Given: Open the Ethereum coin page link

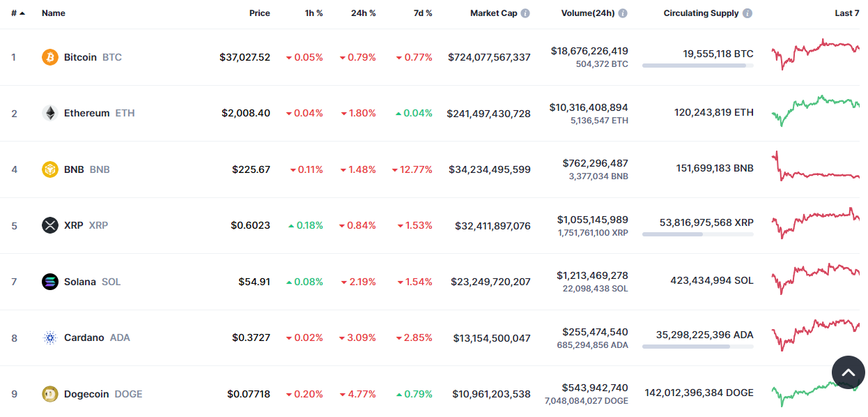Looking at the screenshot, I should click(x=88, y=113).
